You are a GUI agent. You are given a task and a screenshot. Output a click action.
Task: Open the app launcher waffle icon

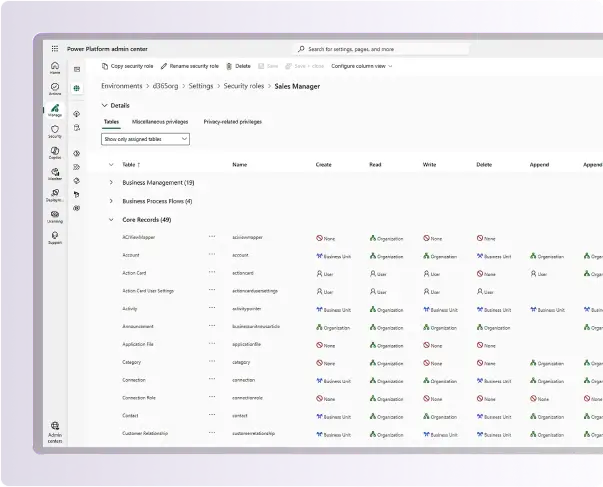(54, 48)
